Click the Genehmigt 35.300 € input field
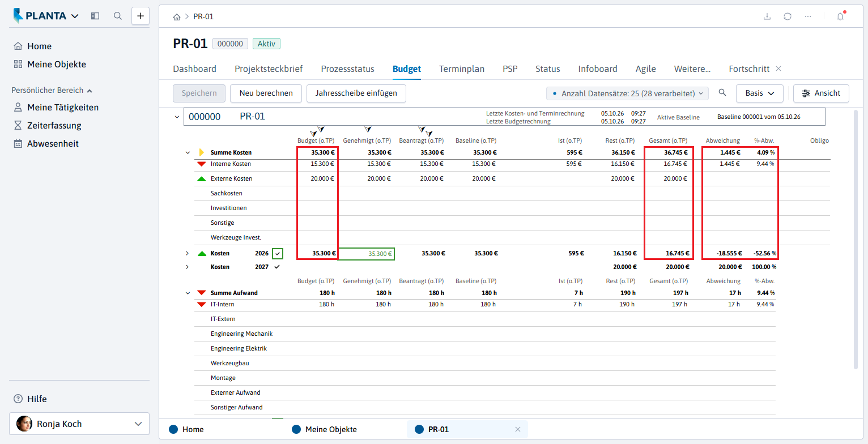 (367, 254)
